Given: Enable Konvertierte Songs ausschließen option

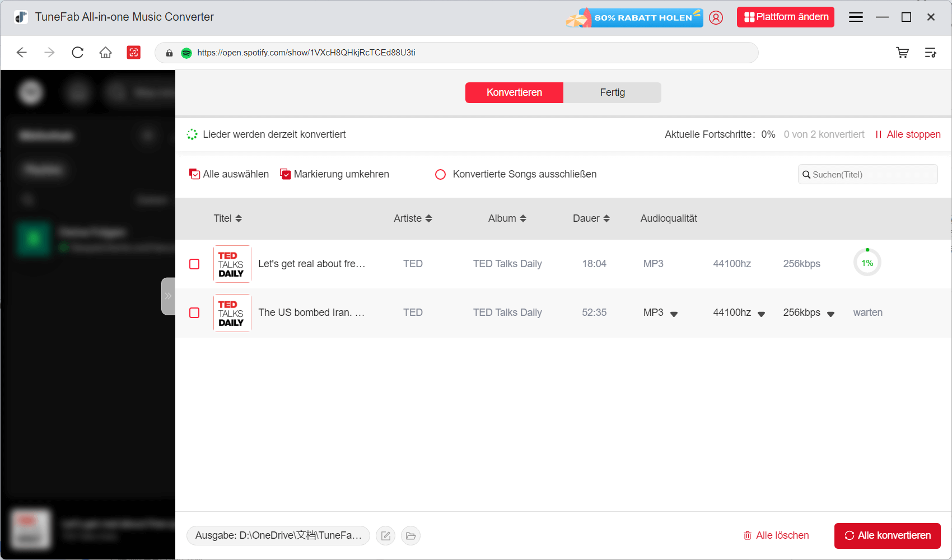Looking at the screenshot, I should pos(441,175).
